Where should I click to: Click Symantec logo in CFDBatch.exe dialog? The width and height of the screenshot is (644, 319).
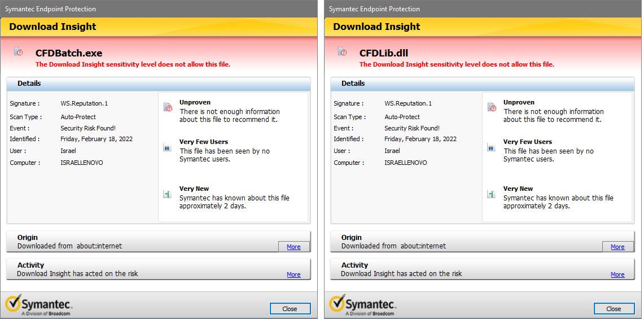39,305
